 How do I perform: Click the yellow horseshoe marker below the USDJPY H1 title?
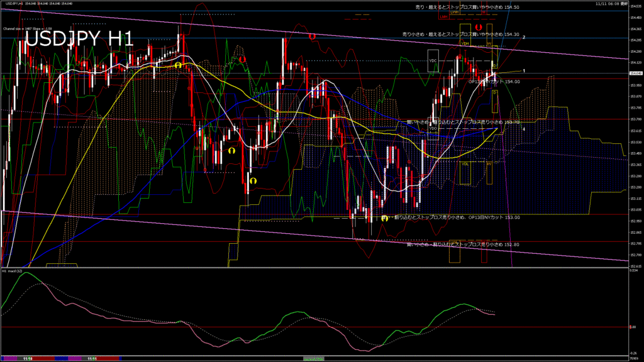pyautogui.click(x=178, y=65)
